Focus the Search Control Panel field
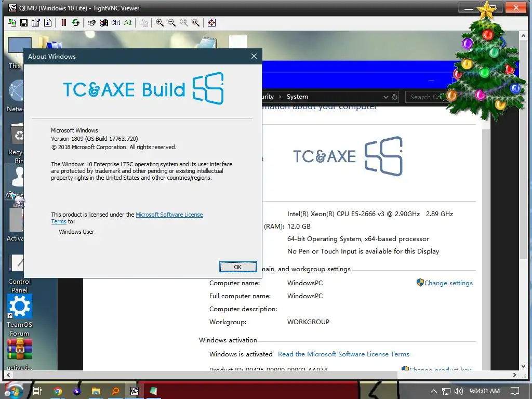This screenshot has height=399, width=532. tap(427, 97)
